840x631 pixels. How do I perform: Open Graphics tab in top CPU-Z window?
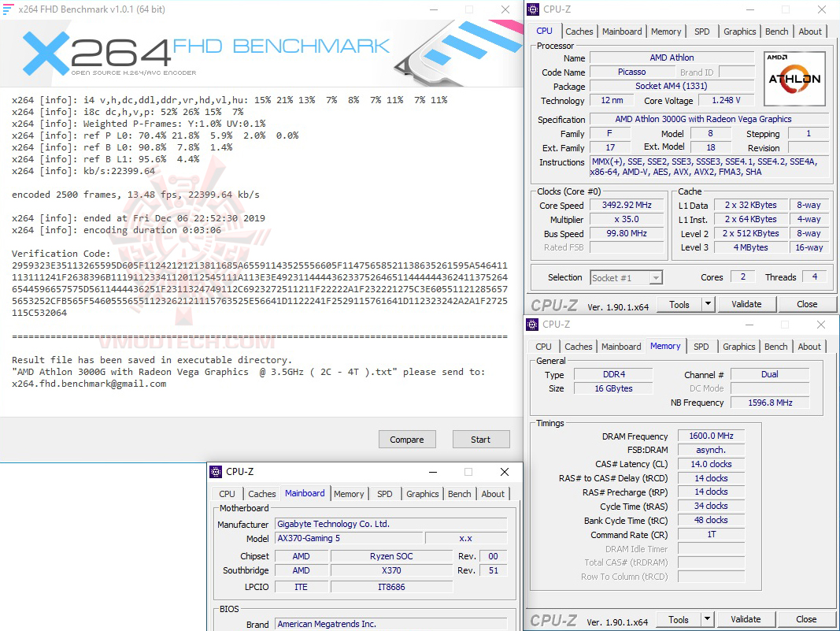[740, 32]
